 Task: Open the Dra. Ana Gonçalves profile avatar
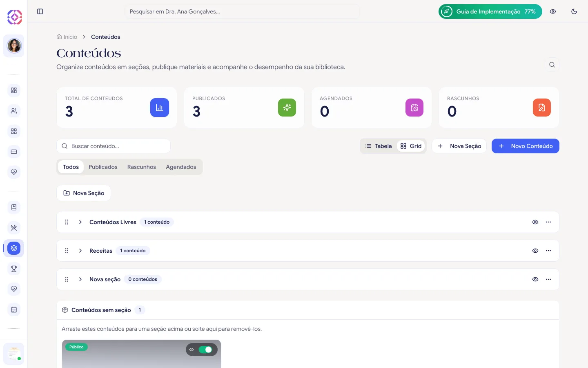click(14, 46)
